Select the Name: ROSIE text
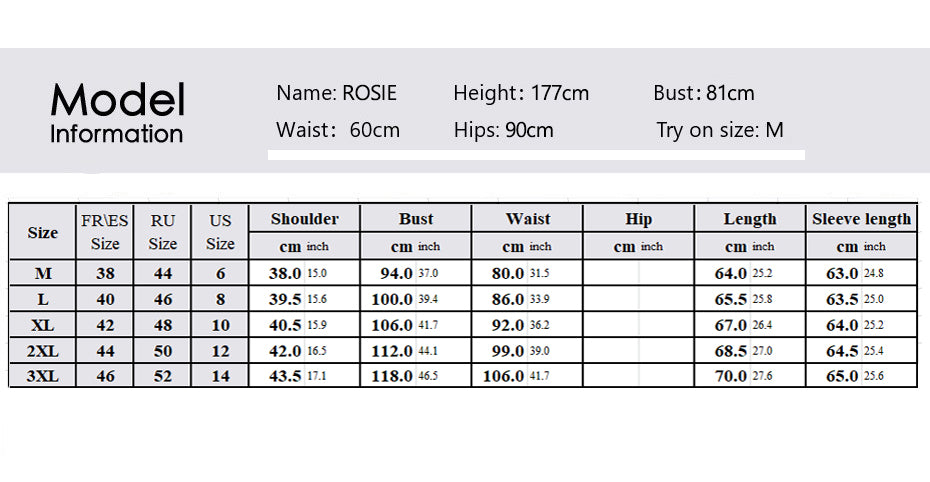 pyautogui.click(x=336, y=94)
